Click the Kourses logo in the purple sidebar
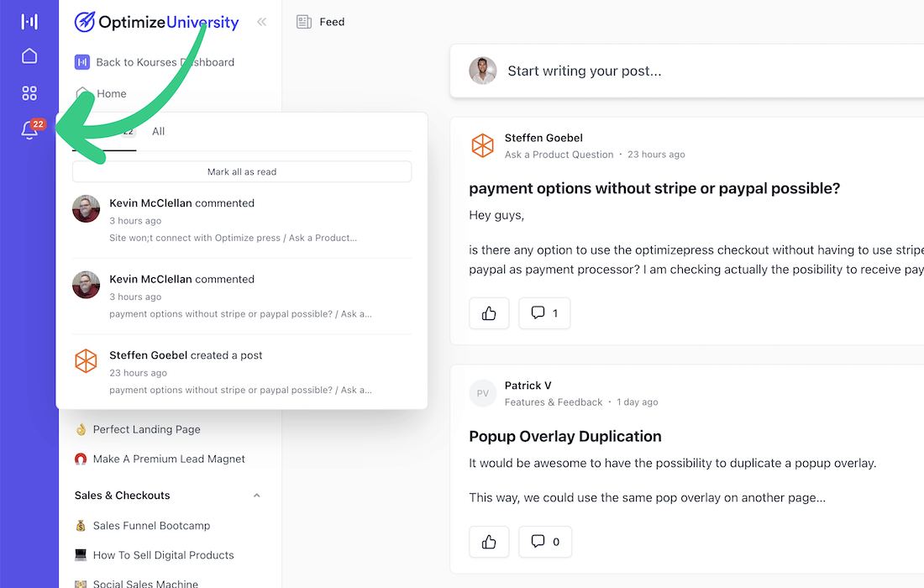Viewport: 924px width, 588px height. click(x=29, y=21)
